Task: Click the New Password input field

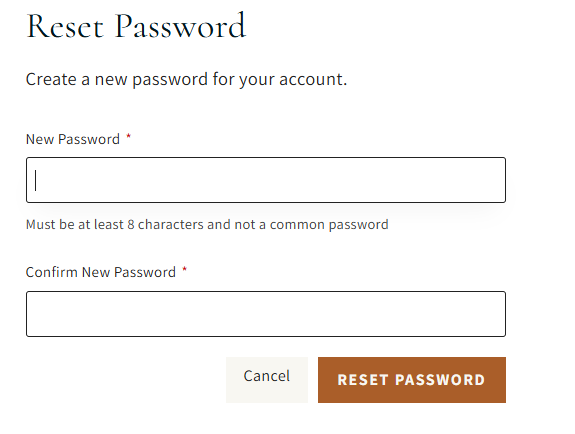Action: [266, 180]
